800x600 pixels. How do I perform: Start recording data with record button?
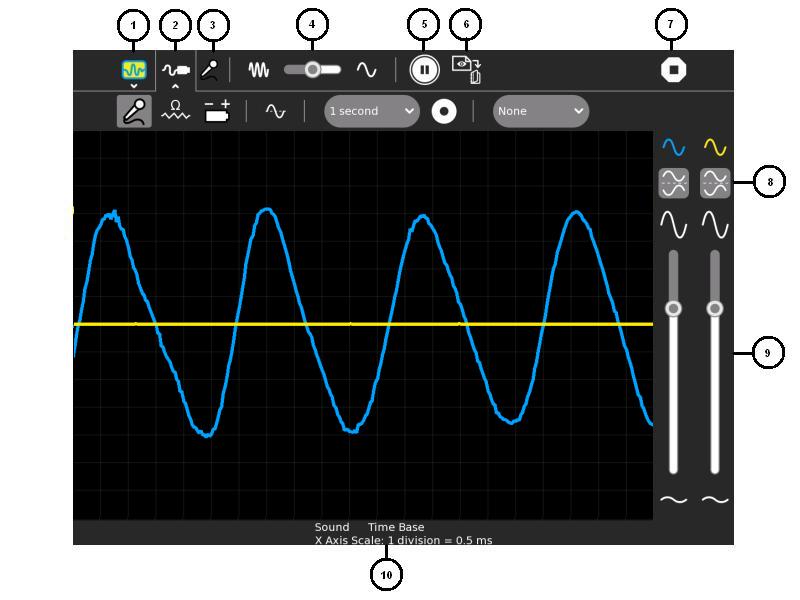444,111
